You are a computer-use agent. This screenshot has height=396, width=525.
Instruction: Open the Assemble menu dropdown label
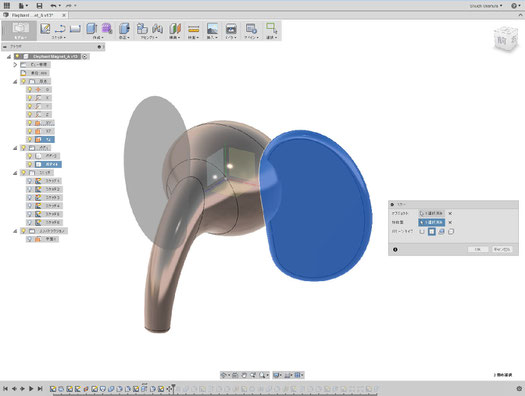coord(149,37)
